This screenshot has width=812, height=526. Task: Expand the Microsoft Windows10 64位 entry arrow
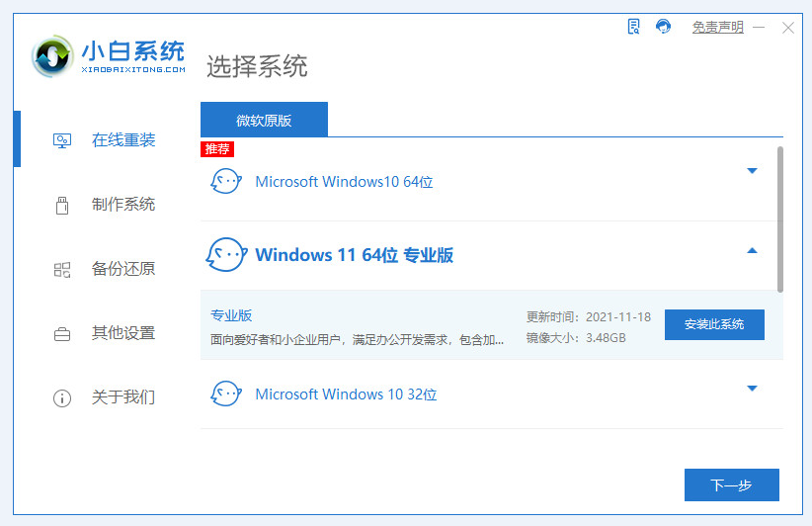(752, 171)
